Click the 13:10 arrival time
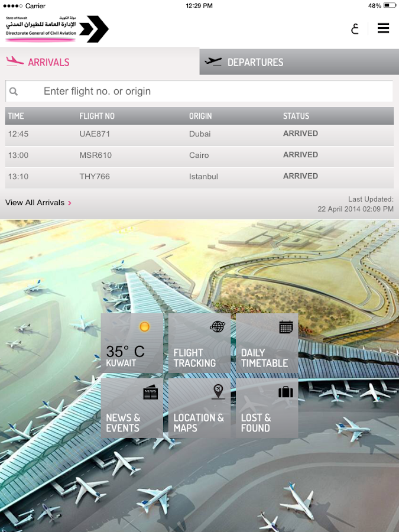This screenshot has width=399, height=532. tap(18, 177)
